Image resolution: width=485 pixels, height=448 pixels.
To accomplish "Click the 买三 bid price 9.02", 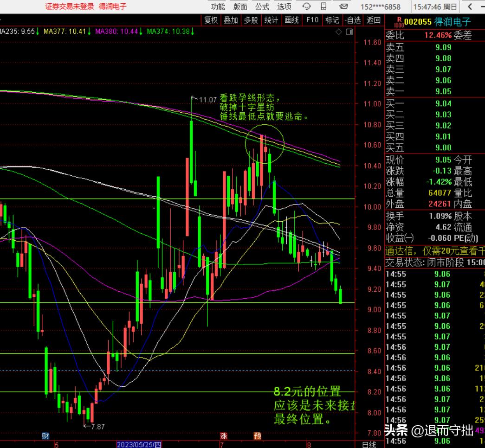I will [x=443, y=126].
